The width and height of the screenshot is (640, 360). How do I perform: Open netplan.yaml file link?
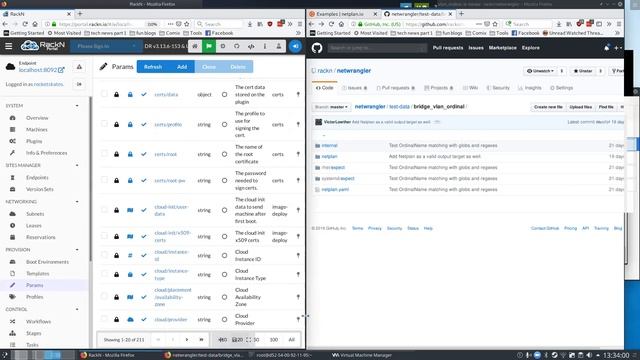[x=335, y=189]
